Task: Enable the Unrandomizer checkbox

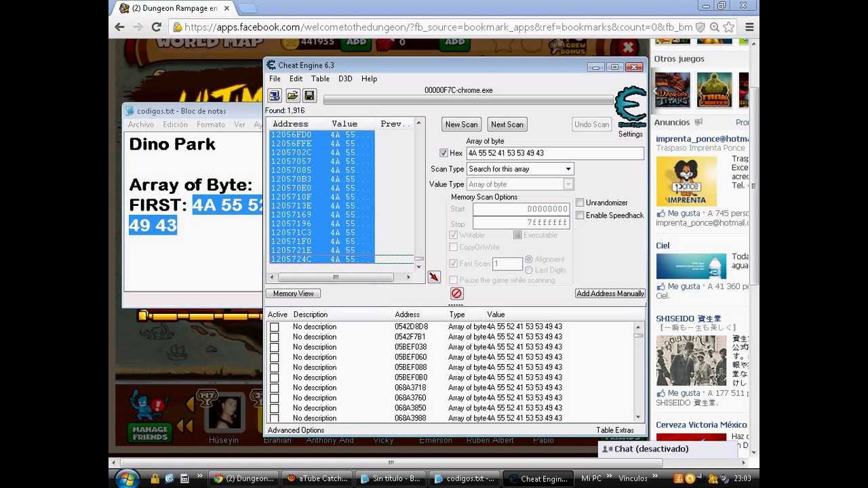Action: 580,203
